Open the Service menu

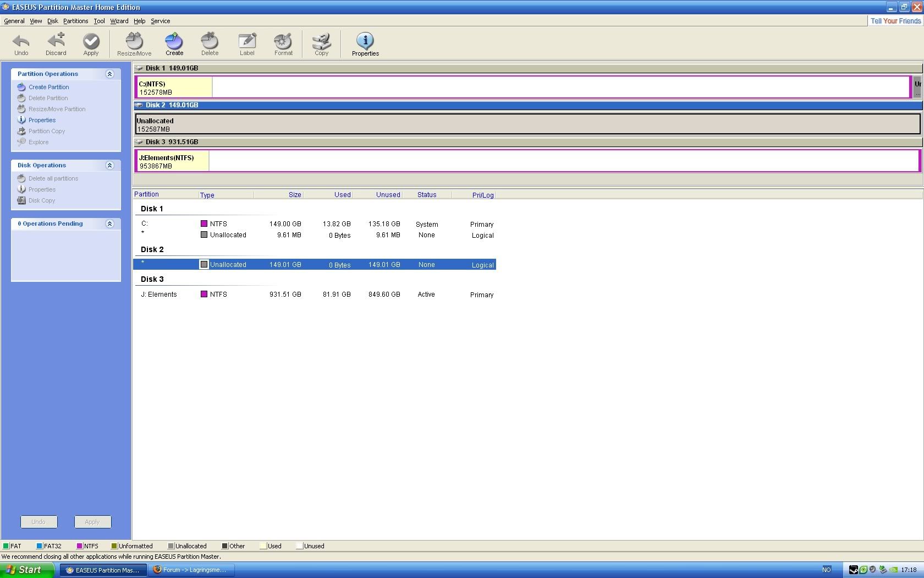[x=161, y=21]
